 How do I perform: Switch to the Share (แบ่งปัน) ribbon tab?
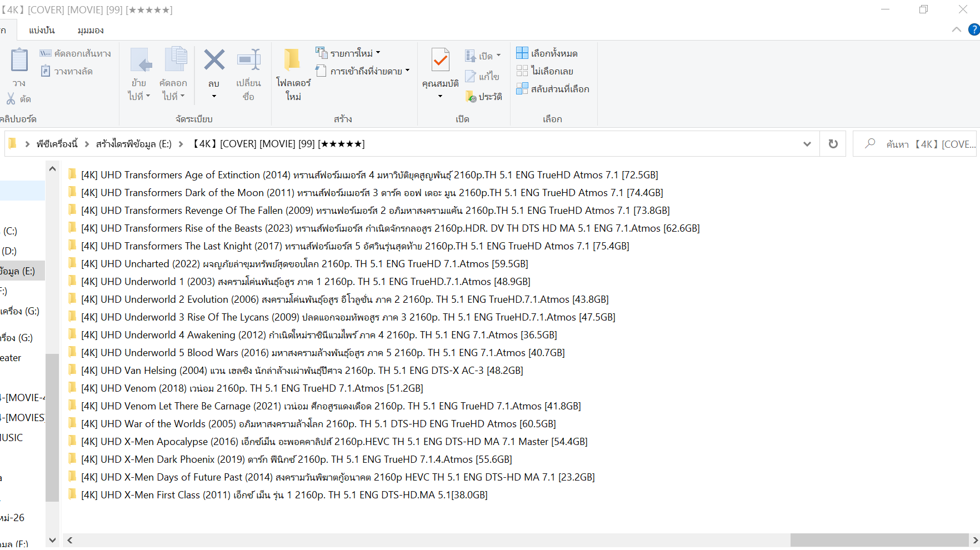(42, 30)
